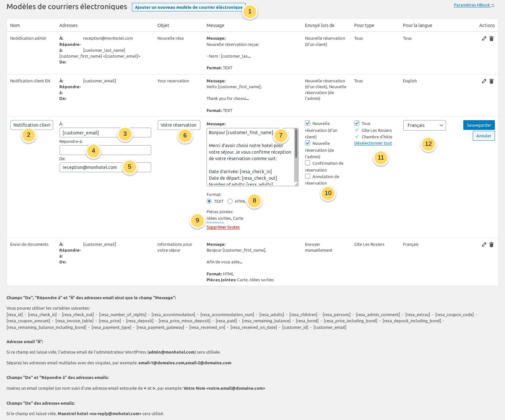Open the Français language dropdown

424,125
